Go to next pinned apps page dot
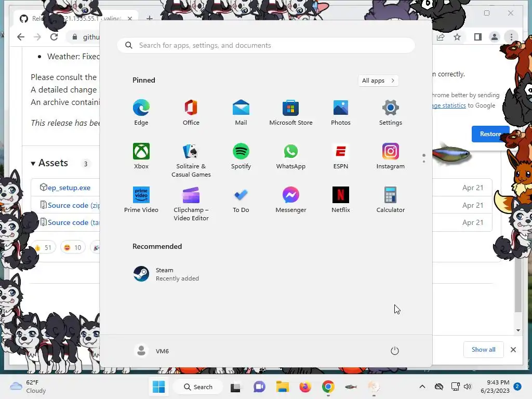The width and height of the screenshot is (532, 399). pyautogui.click(x=424, y=161)
